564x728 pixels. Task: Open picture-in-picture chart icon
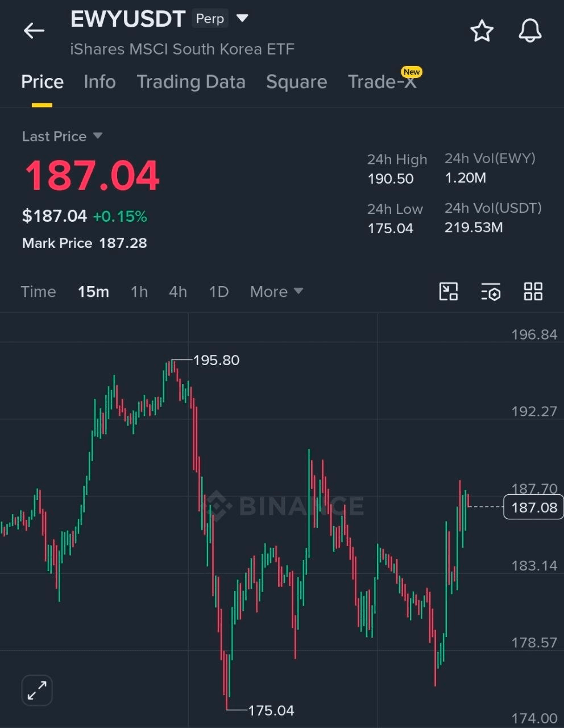(449, 292)
